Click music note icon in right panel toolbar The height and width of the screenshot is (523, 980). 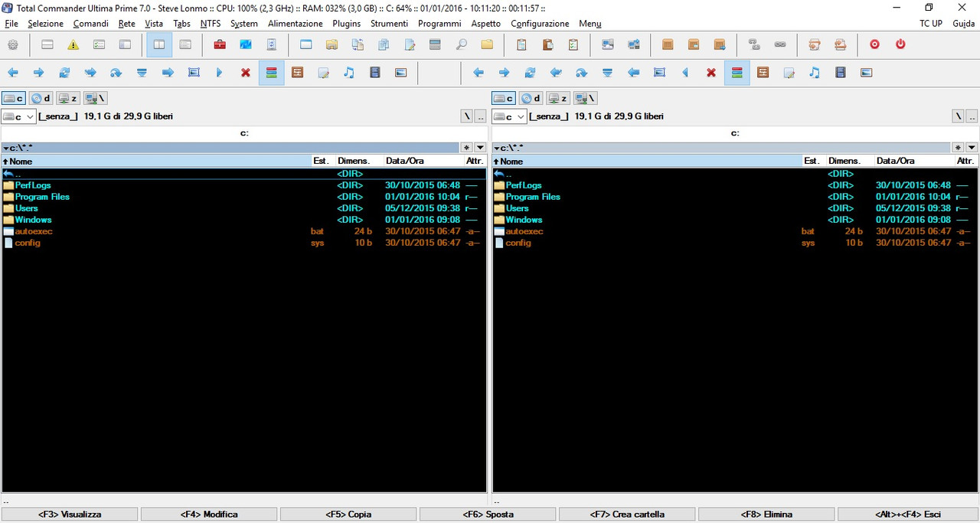pyautogui.click(x=815, y=73)
